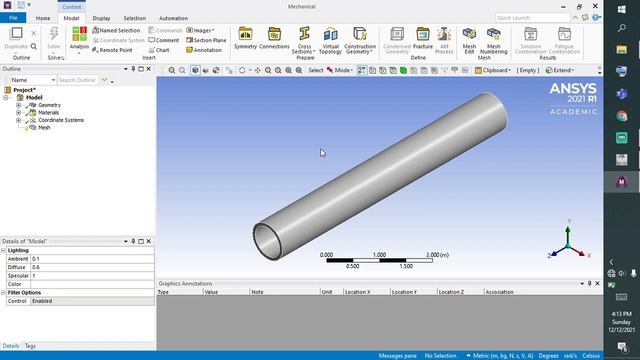This screenshot has height=360, width=640.
Task: Click the Windows Start button
Action: 622,9
